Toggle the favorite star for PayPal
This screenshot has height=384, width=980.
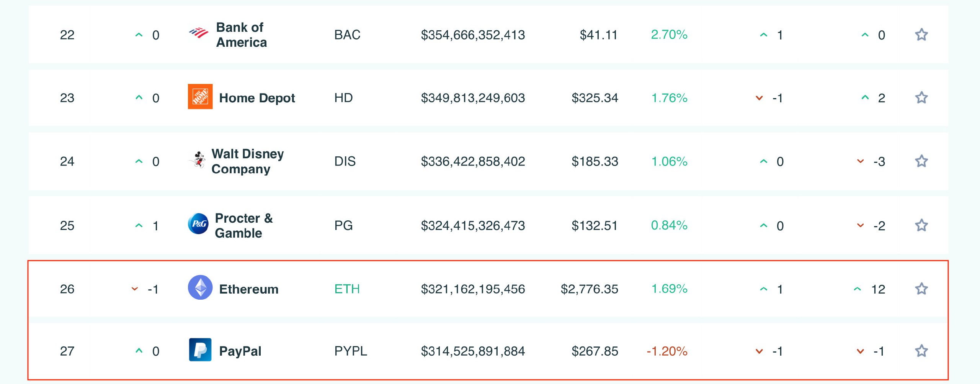tap(921, 351)
